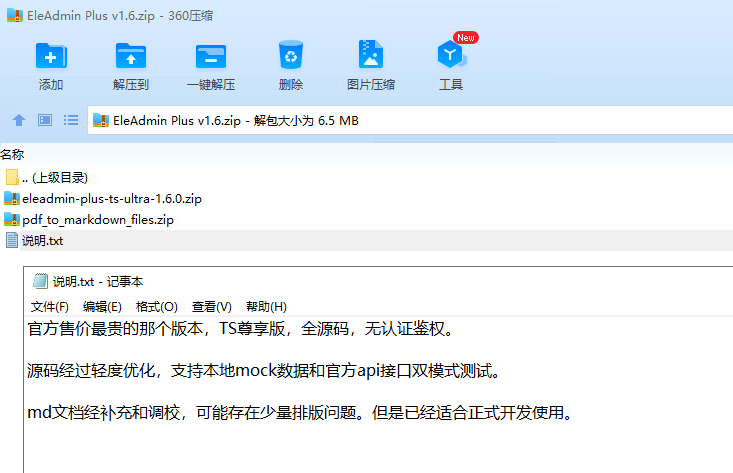Open the Notepad 文件(F) menu
Screen dimensions: 733x473
tap(50, 307)
